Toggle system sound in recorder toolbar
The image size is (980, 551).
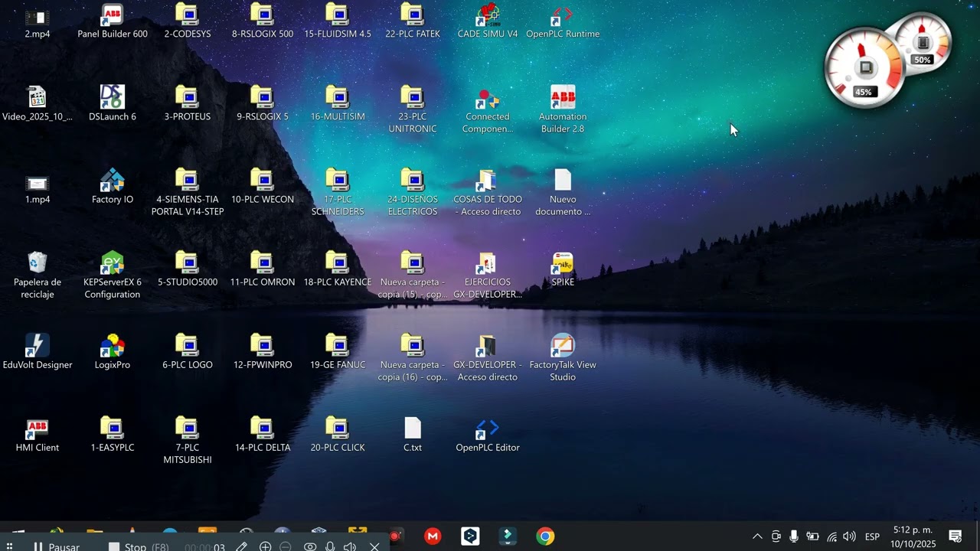click(x=350, y=546)
